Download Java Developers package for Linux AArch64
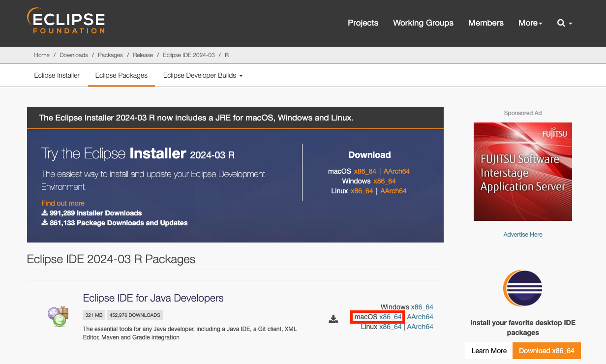This screenshot has height=364, width=606. point(420,327)
